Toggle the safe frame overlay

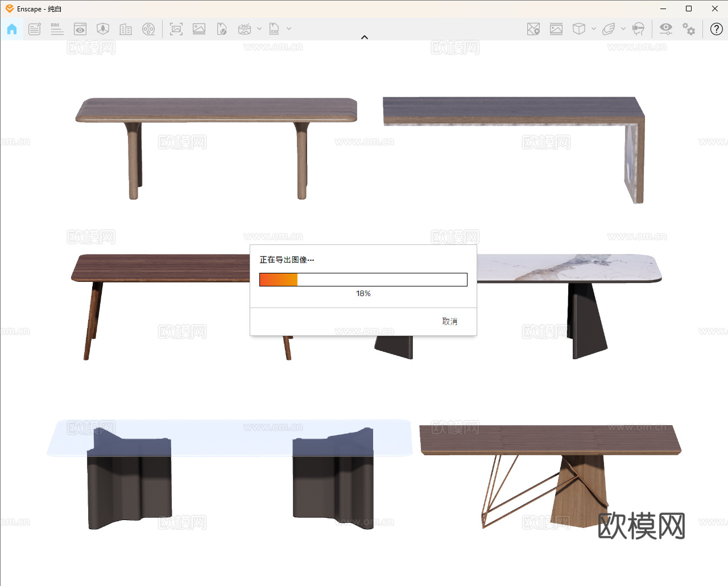556,29
